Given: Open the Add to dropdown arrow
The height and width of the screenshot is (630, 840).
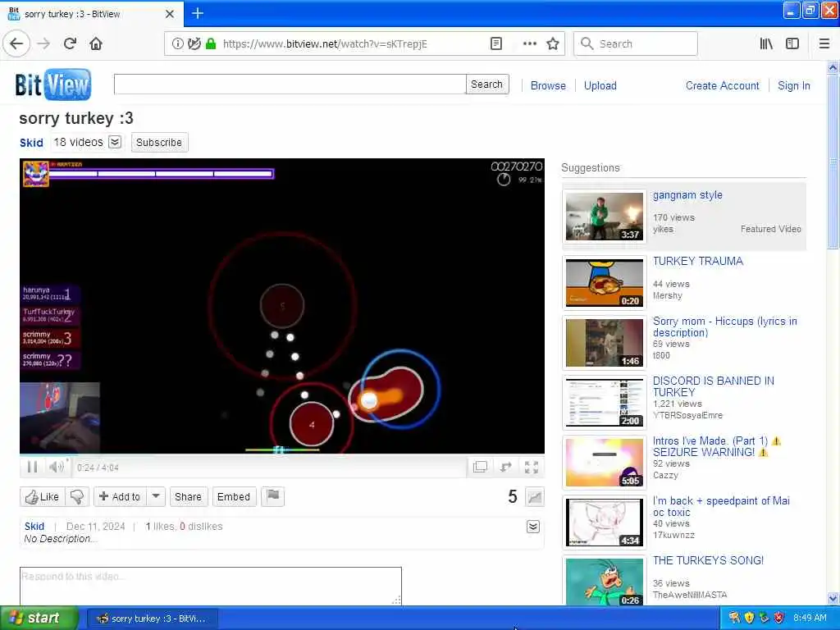Looking at the screenshot, I should click(156, 496).
